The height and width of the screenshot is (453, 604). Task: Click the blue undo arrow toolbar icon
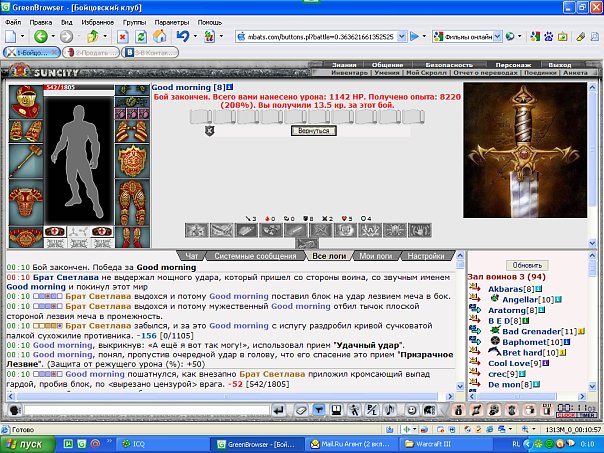[x=183, y=37]
